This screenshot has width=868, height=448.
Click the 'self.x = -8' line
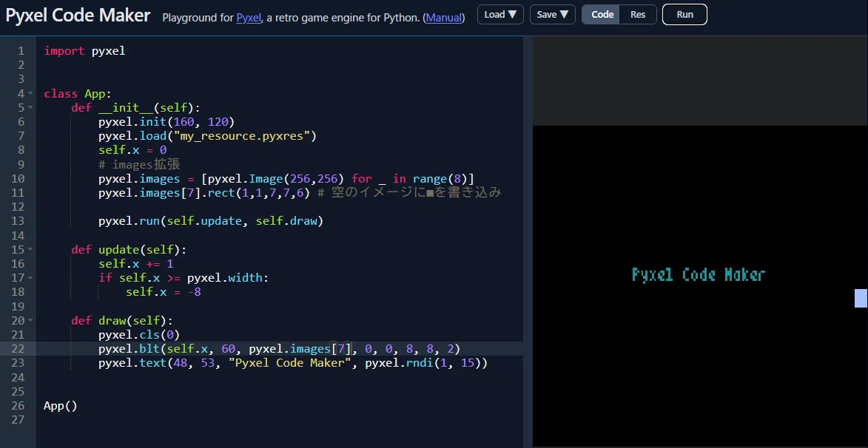click(x=164, y=292)
